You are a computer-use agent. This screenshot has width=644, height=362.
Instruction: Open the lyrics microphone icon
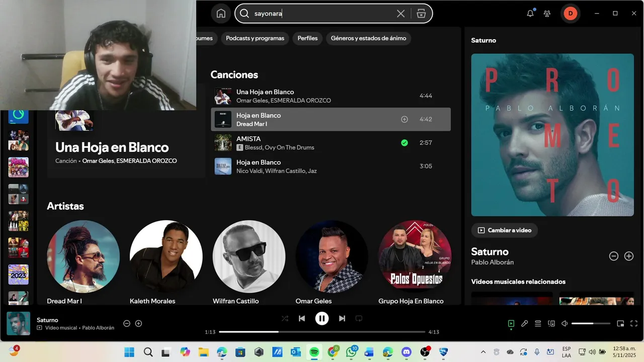[524, 324]
